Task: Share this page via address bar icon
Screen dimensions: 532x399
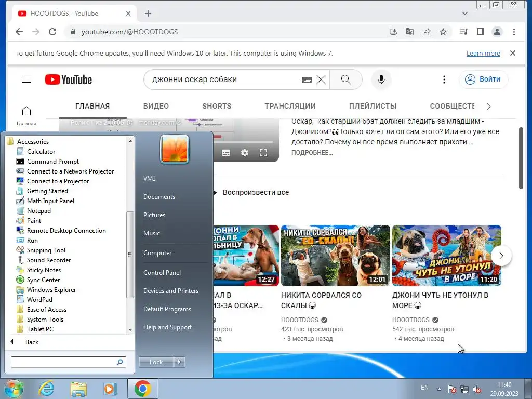Action: 427,32
